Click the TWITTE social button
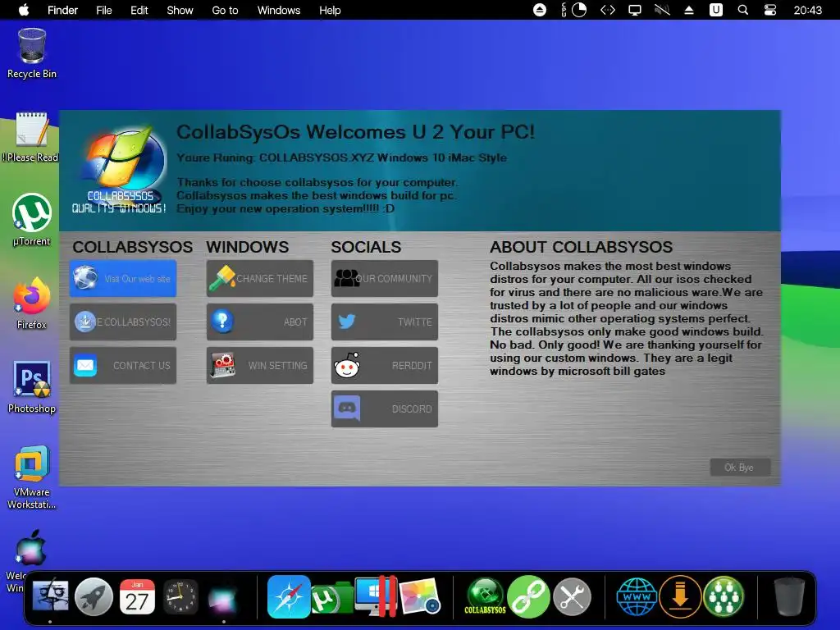840x630 pixels. pos(385,322)
